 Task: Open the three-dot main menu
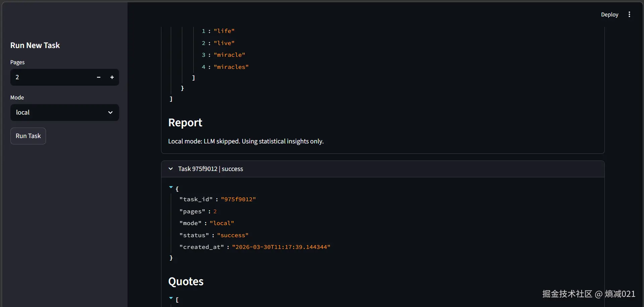(x=629, y=14)
